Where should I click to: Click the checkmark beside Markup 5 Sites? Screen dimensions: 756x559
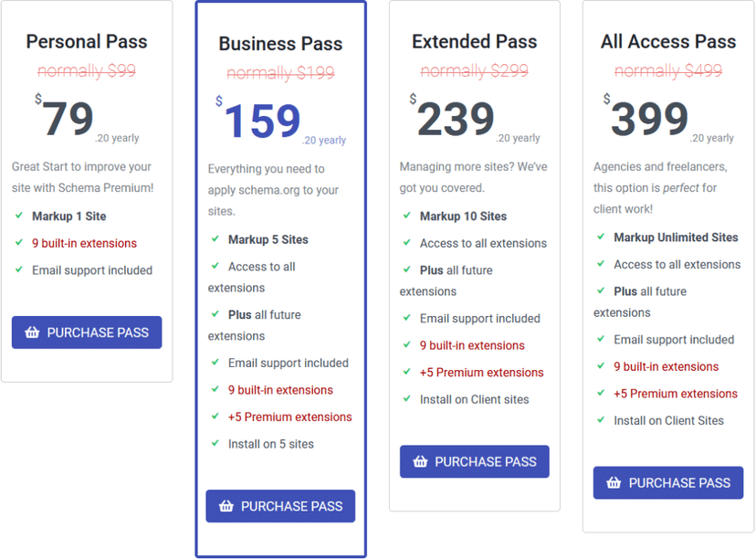click(x=213, y=239)
